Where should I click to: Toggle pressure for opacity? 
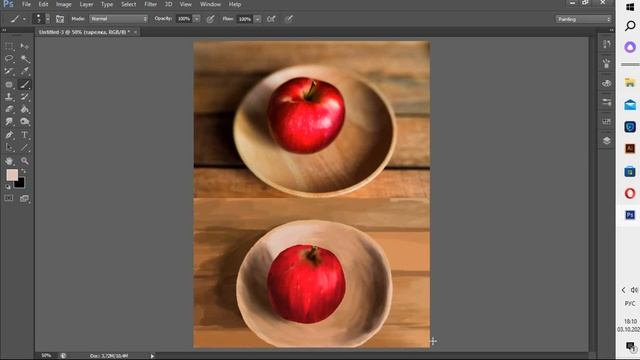click(210, 19)
